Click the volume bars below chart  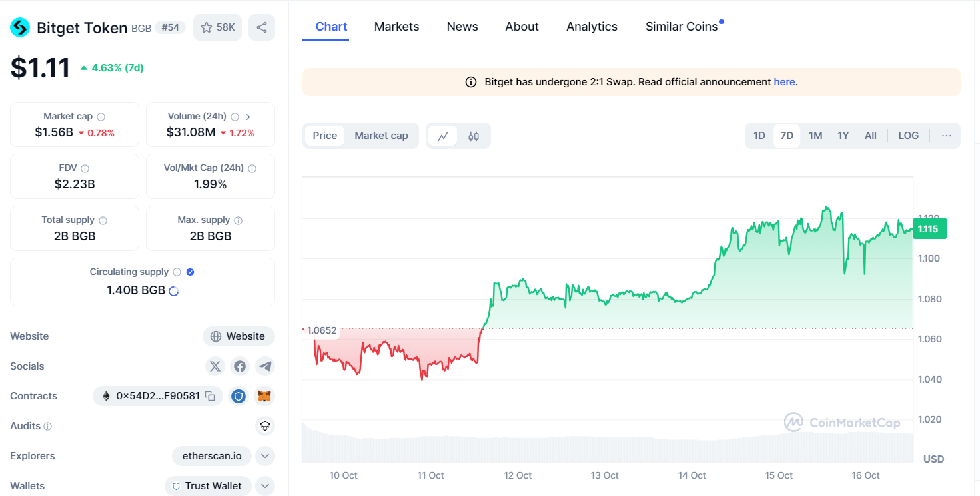[608, 447]
